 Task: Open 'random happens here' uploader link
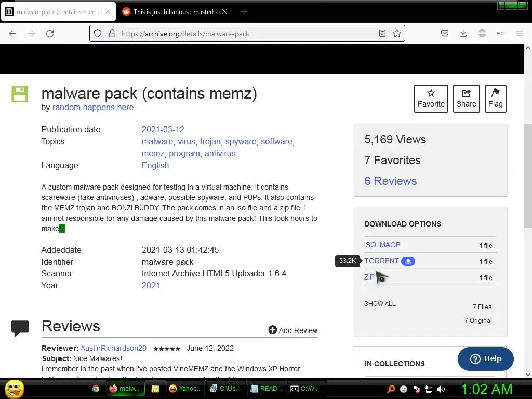coord(92,107)
